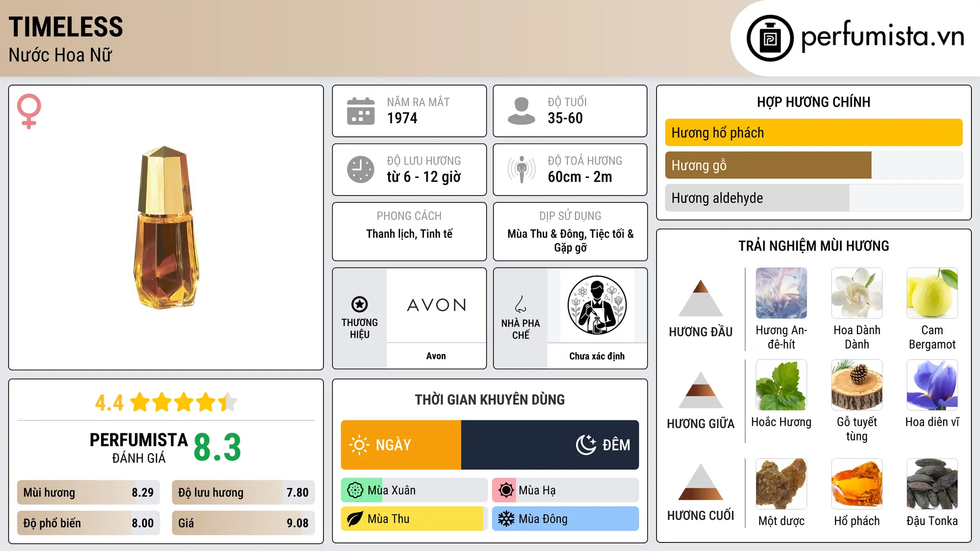Click the Hương aldehyde accord bar
980x551 pixels.
point(813,198)
